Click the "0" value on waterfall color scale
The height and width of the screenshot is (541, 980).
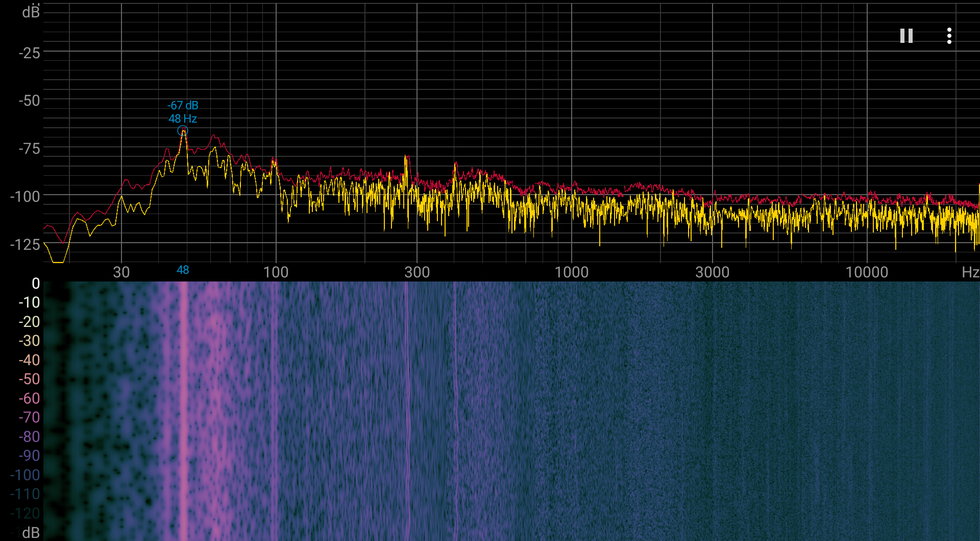coord(36,284)
